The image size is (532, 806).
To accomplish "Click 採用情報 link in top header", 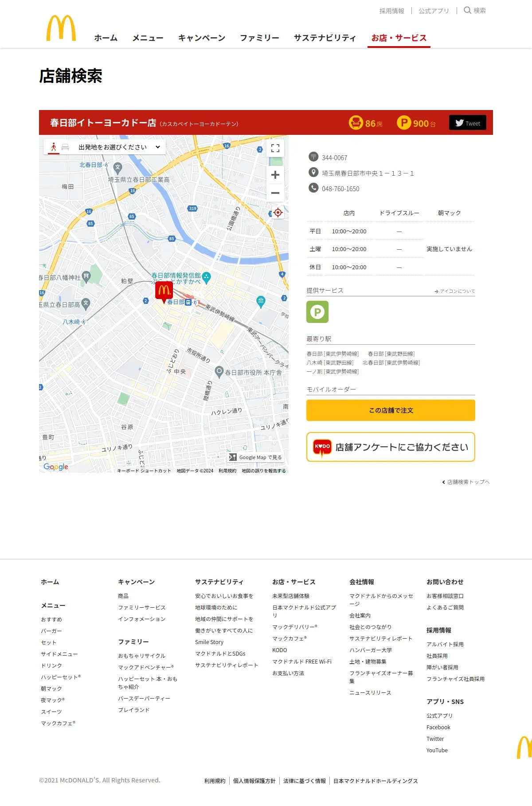I will (x=392, y=11).
